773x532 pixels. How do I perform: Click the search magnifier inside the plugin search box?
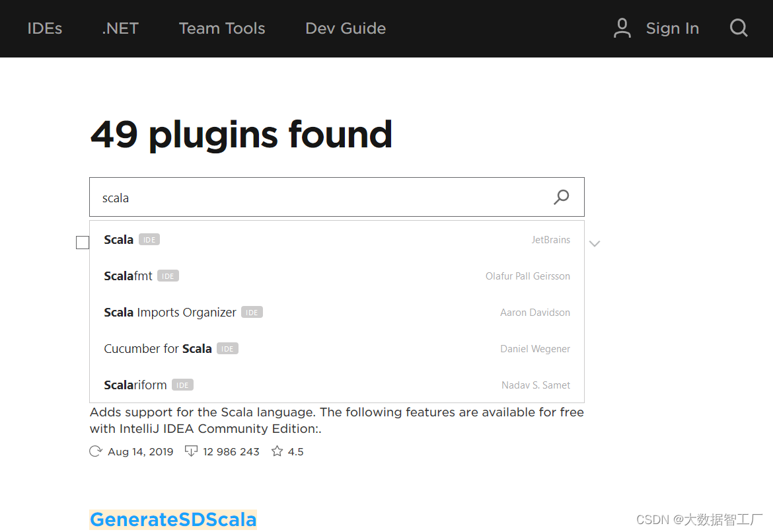point(561,197)
